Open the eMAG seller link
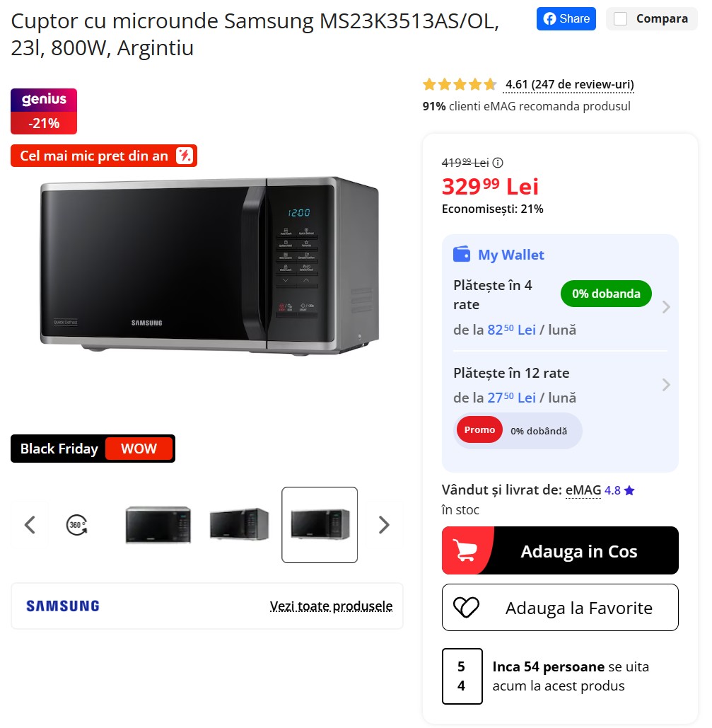The width and height of the screenshot is (712, 728). (x=583, y=490)
